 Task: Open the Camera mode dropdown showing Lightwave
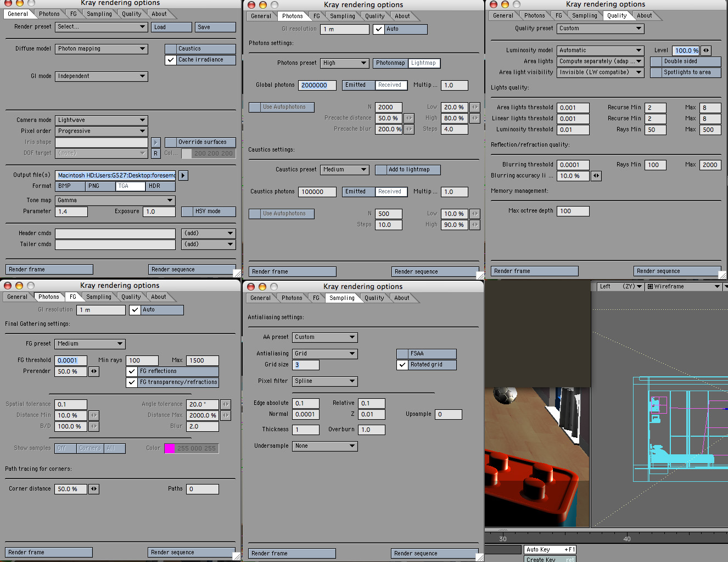pyautogui.click(x=102, y=120)
